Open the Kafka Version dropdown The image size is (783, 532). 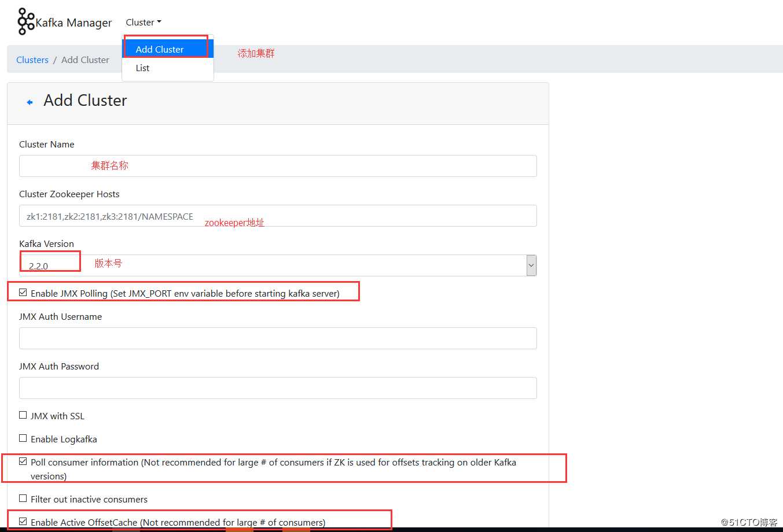[x=278, y=265]
